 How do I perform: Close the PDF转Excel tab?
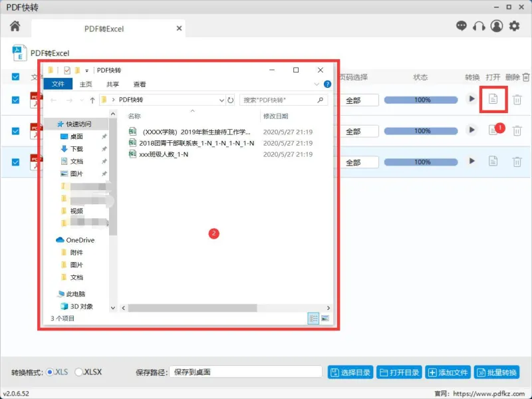[179, 29]
